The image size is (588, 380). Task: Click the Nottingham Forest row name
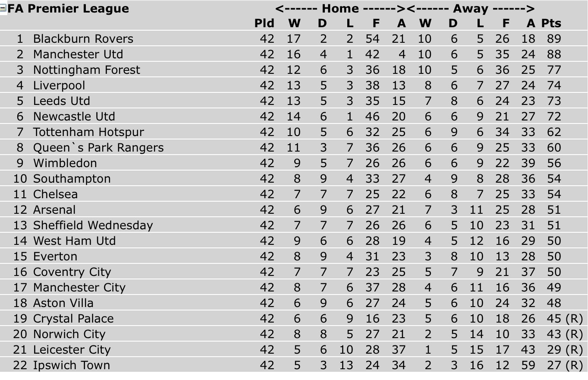pyautogui.click(x=87, y=70)
